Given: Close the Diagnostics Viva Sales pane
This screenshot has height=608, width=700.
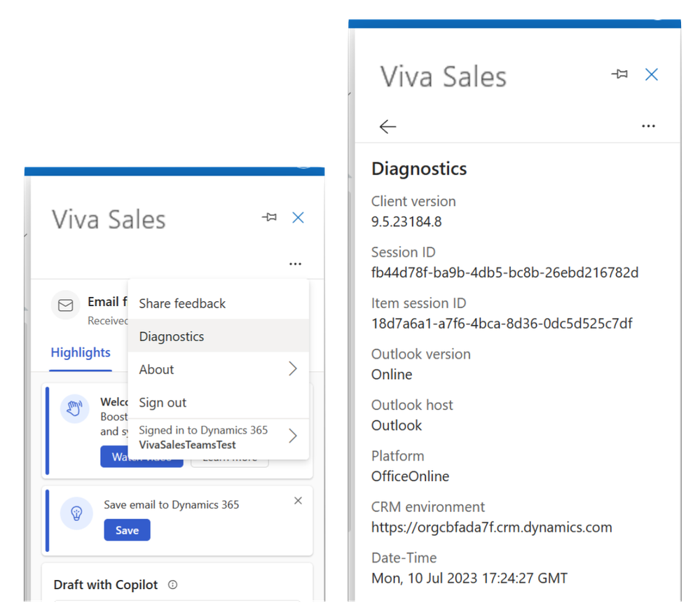Looking at the screenshot, I should 652,74.
